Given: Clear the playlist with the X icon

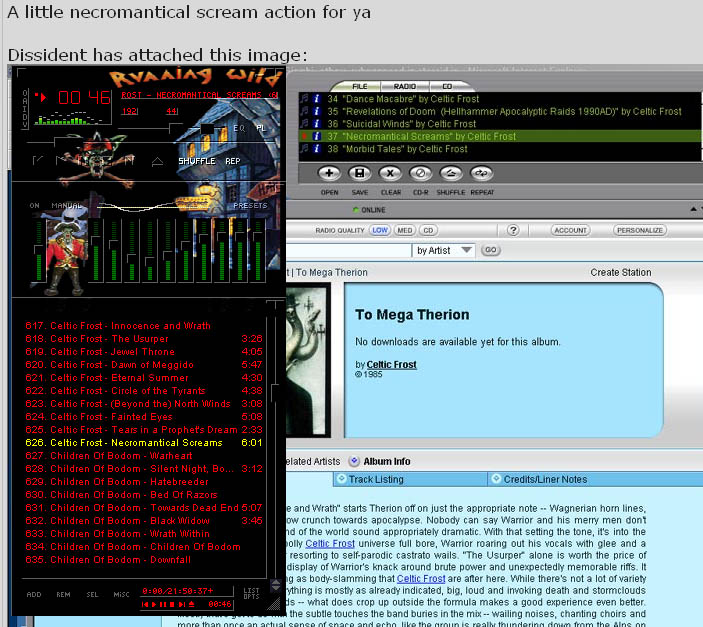Looking at the screenshot, I should (x=390, y=173).
